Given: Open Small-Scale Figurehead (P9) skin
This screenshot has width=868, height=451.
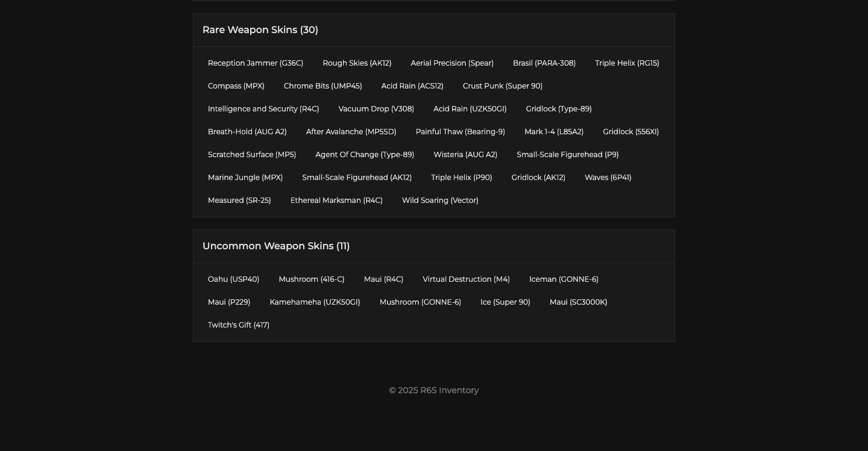Looking at the screenshot, I should tap(568, 155).
